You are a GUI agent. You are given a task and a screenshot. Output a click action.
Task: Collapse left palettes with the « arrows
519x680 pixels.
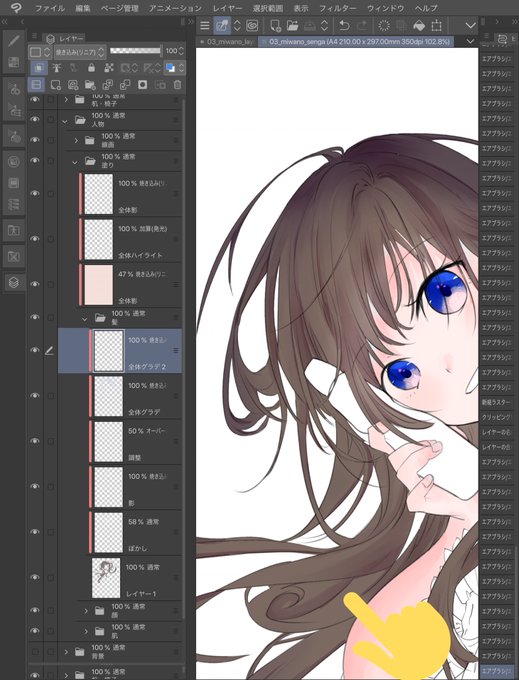[x=5, y=21]
